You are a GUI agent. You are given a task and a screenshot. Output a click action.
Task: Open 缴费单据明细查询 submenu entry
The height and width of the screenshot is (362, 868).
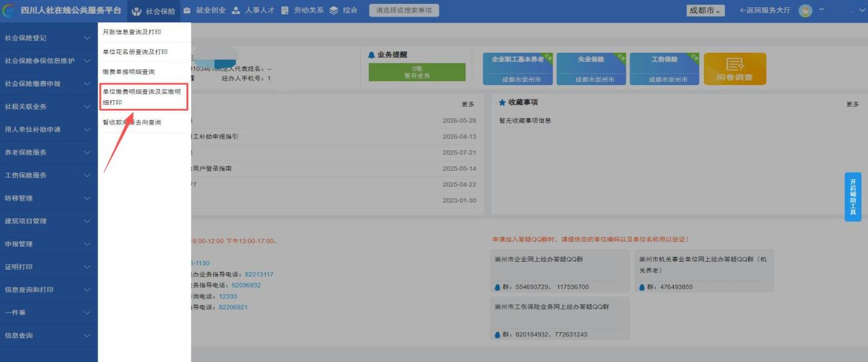(129, 71)
